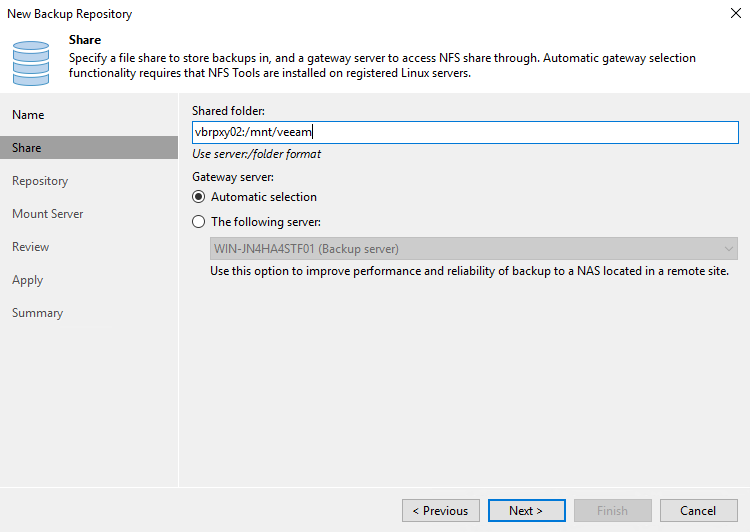Click the backup repository database icon
Viewport: 750px width, 532px height.
pyautogui.click(x=30, y=63)
